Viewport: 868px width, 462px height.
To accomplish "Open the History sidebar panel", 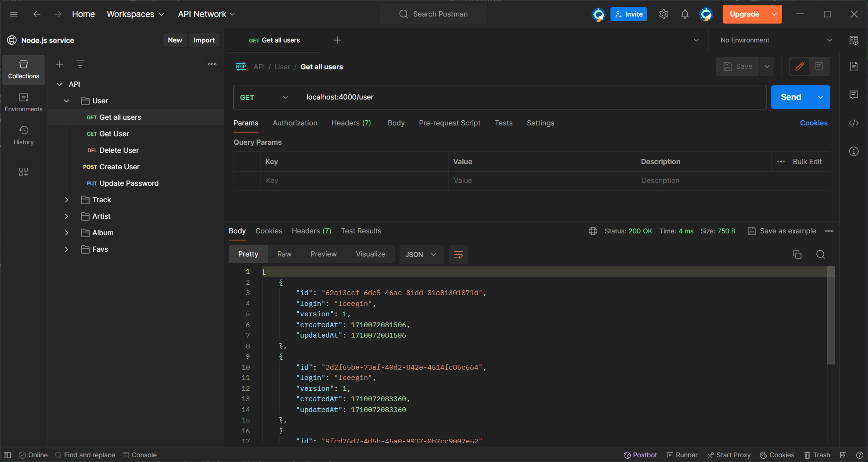I will 24,136.
